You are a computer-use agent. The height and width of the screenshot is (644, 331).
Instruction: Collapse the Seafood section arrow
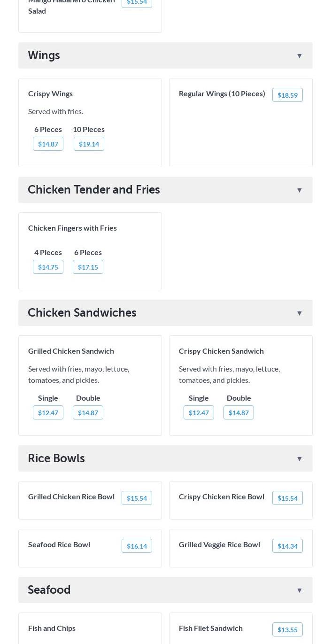pyautogui.click(x=299, y=590)
